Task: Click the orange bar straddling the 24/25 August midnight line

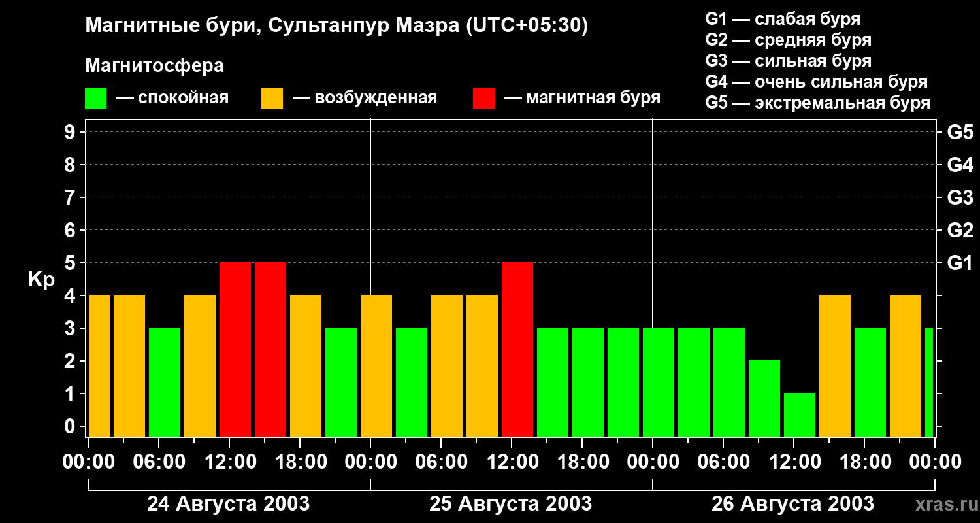Action: coord(376,365)
